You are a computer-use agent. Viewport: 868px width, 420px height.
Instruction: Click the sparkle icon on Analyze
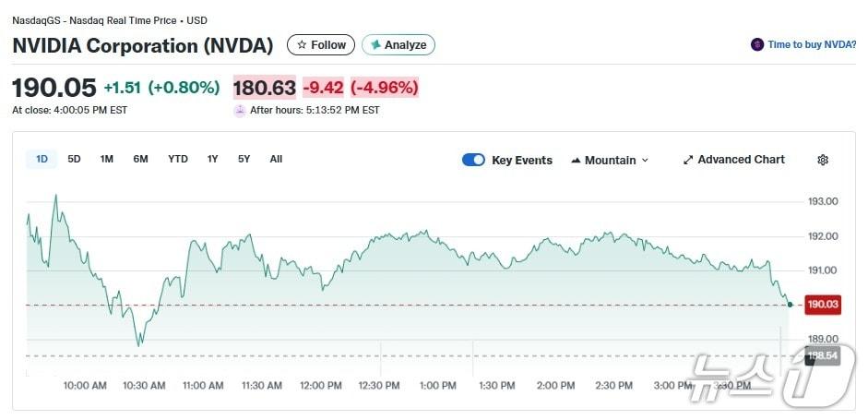coord(375,44)
